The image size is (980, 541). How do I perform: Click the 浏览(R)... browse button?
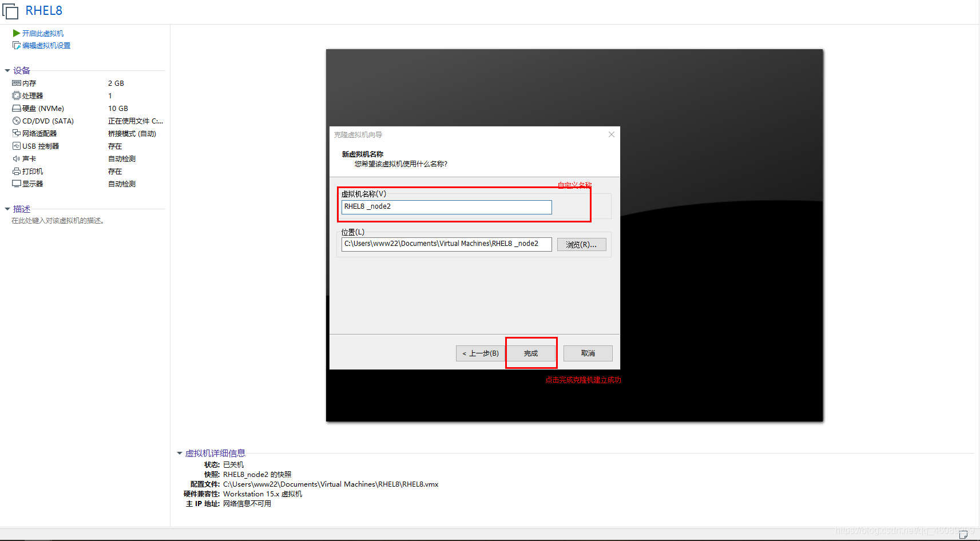[581, 244]
